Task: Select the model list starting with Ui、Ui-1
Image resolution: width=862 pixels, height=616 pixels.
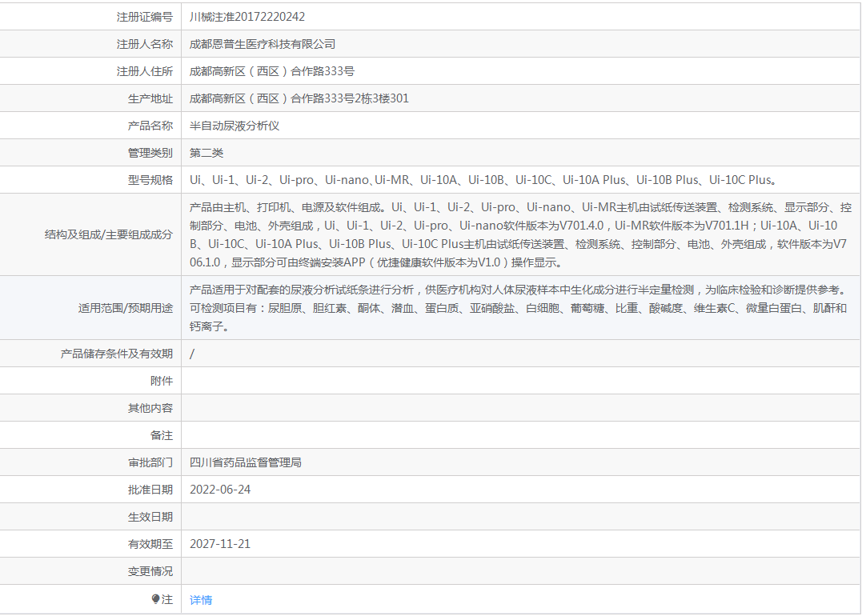Action: tap(483, 180)
